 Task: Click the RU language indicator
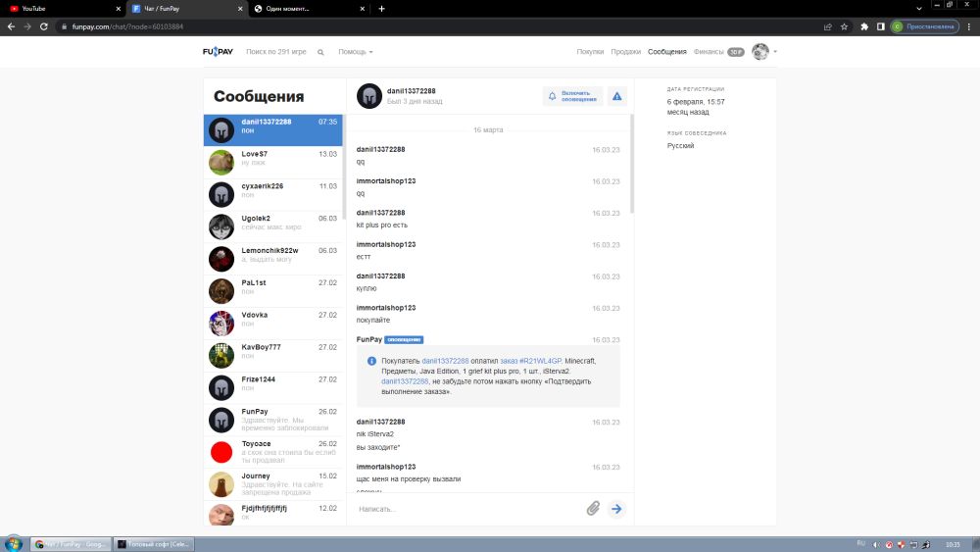click(x=860, y=544)
